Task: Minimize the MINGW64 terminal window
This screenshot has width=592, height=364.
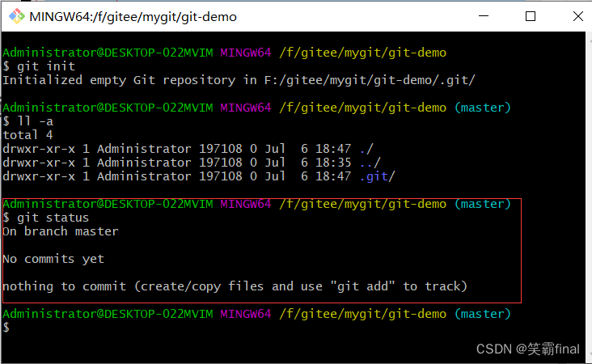Action: pos(484,16)
